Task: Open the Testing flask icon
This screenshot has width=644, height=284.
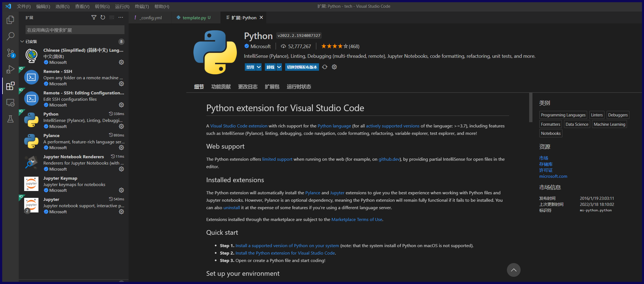Action: pos(10,119)
